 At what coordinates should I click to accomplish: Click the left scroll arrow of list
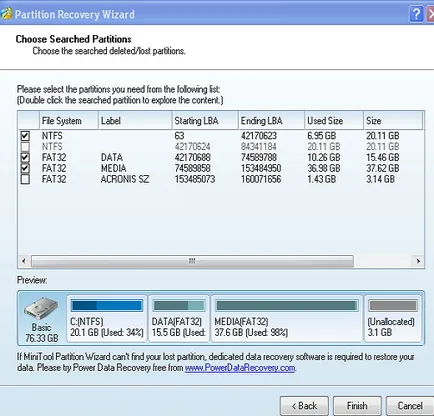click(24, 261)
